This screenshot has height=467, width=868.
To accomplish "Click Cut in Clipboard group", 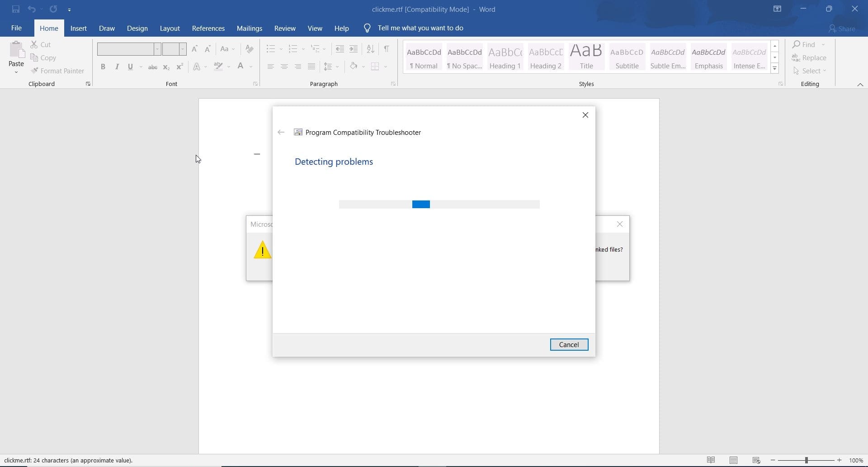I will 41,44.
